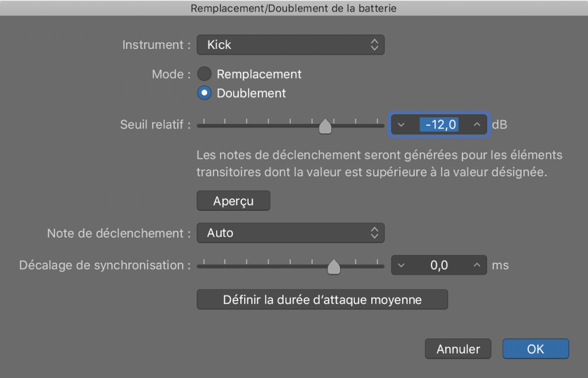Enable the Doublement mode option
The height and width of the screenshot is (378, 588).
205,93
